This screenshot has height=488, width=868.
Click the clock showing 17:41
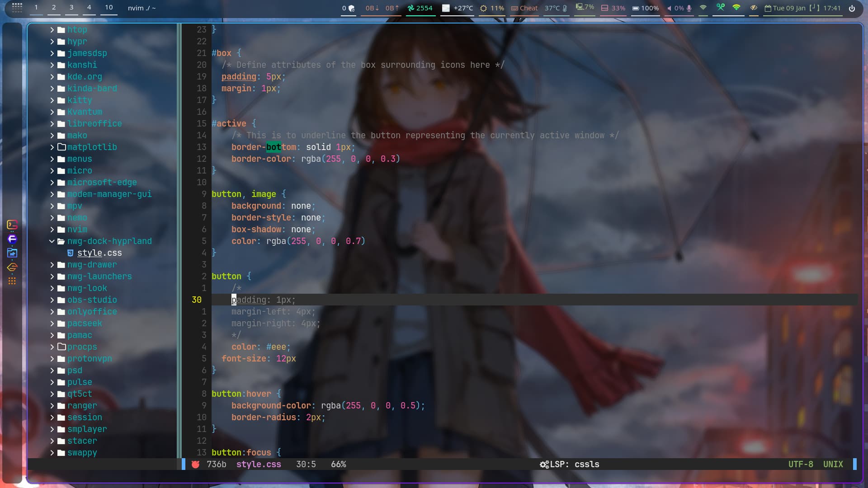832,8
